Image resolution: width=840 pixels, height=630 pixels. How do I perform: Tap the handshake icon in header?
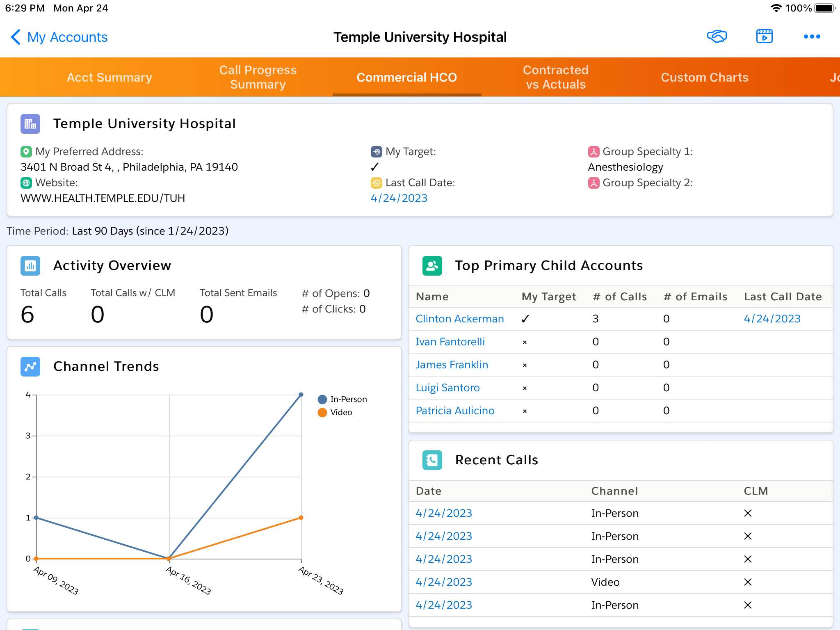point(717,37)
